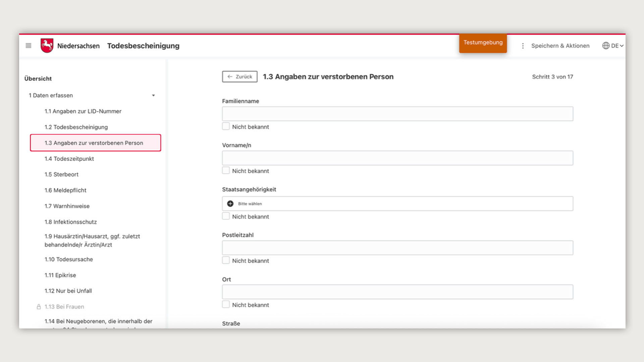Click the Niedersachsen horse coat of arms logo

point(47,46)
